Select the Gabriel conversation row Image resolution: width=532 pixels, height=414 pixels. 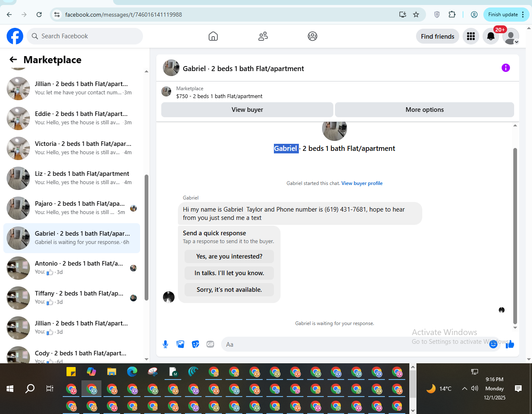[x=71, y=238]
